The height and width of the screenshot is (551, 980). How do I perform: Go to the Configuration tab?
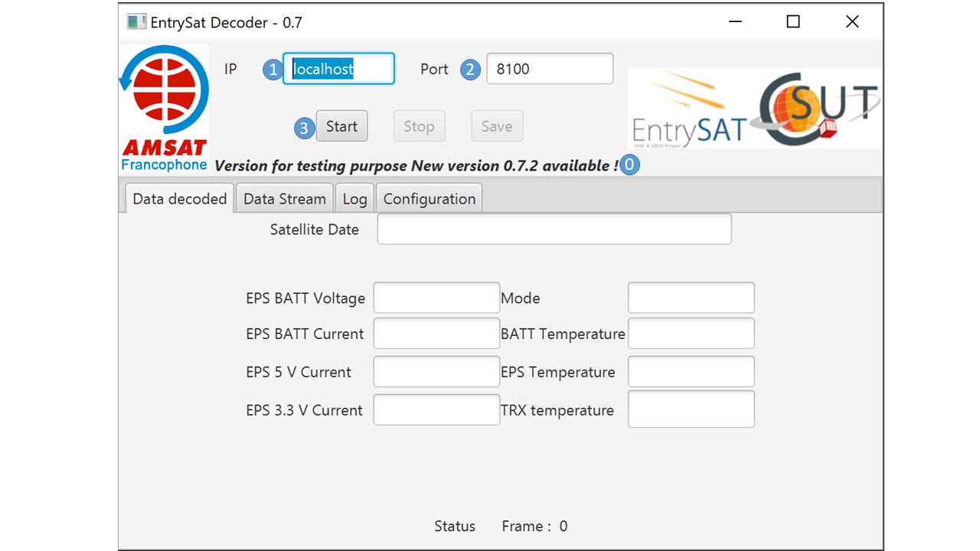pyautogui.click(x=430, y=199)
